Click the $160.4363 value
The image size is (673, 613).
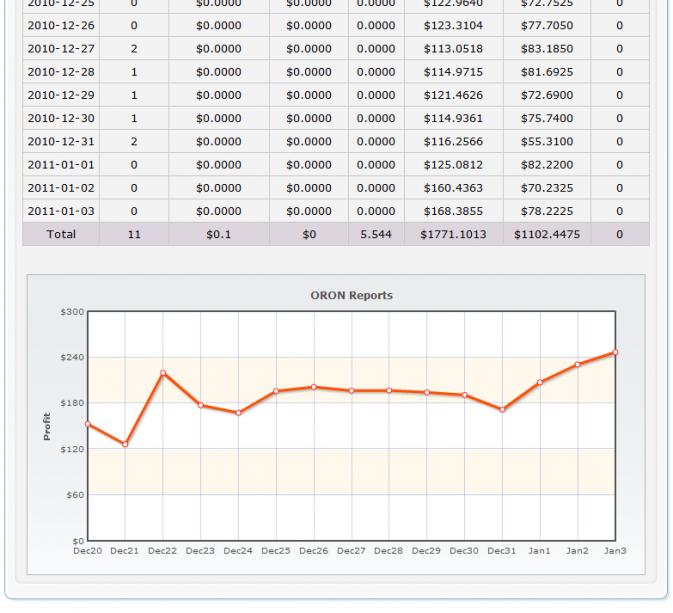point(453,188)
